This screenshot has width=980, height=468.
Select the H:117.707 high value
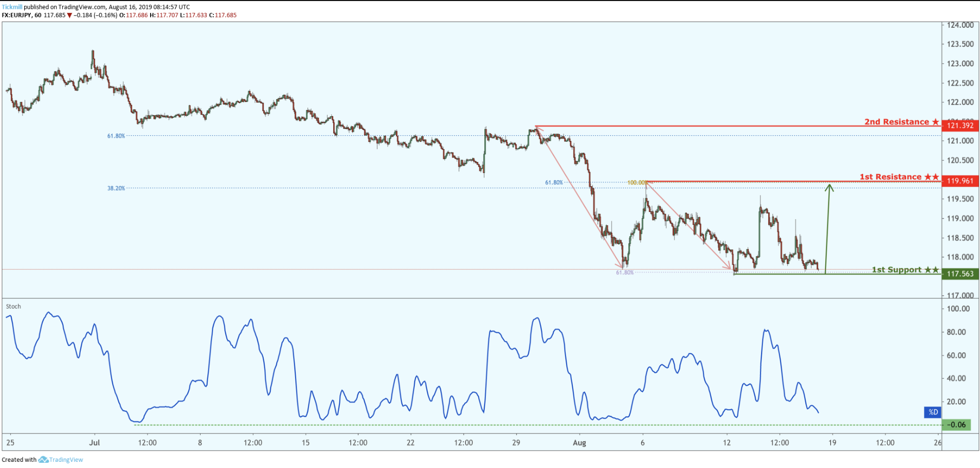[x=164, y=15]
